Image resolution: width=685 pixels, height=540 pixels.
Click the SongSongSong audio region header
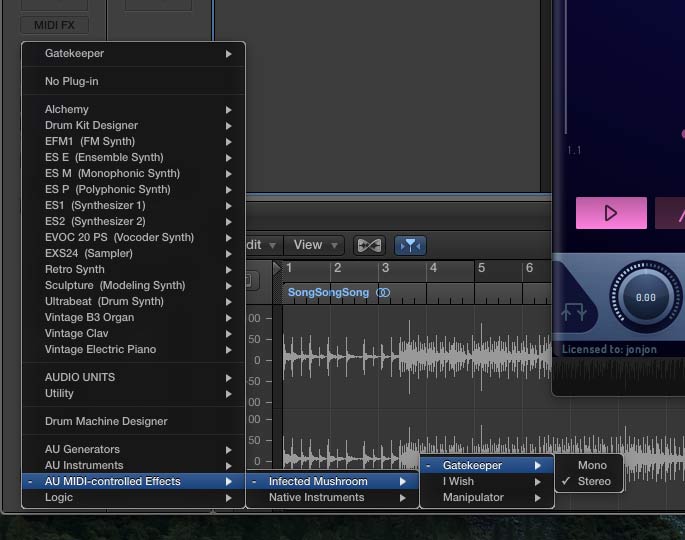click(x=328, y=293)
